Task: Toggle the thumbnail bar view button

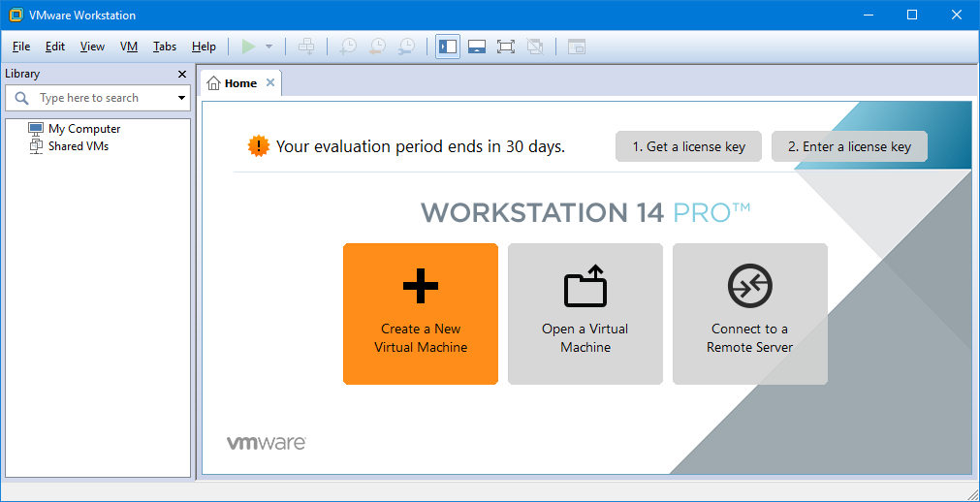Action: 476,47
